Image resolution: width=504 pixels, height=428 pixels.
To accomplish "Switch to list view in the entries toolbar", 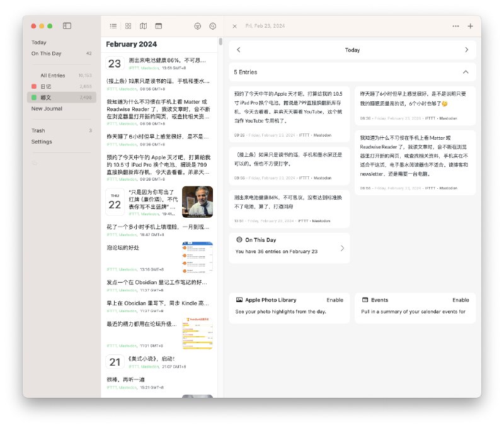I will tap(113, 26).
